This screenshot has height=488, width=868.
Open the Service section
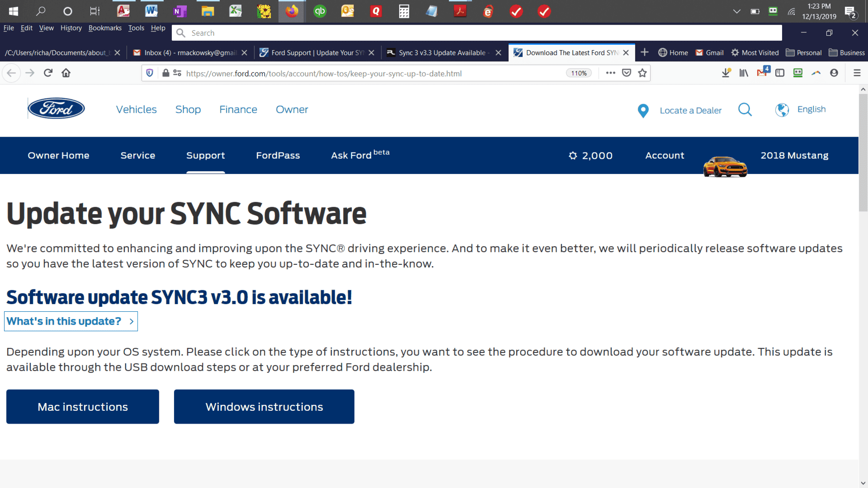[x=138, y=156]
